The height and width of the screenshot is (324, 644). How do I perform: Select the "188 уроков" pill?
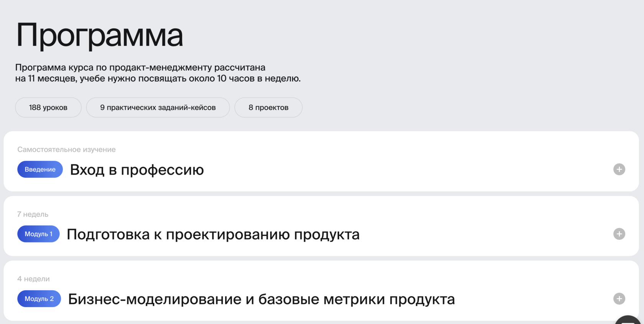pos(48,108)
